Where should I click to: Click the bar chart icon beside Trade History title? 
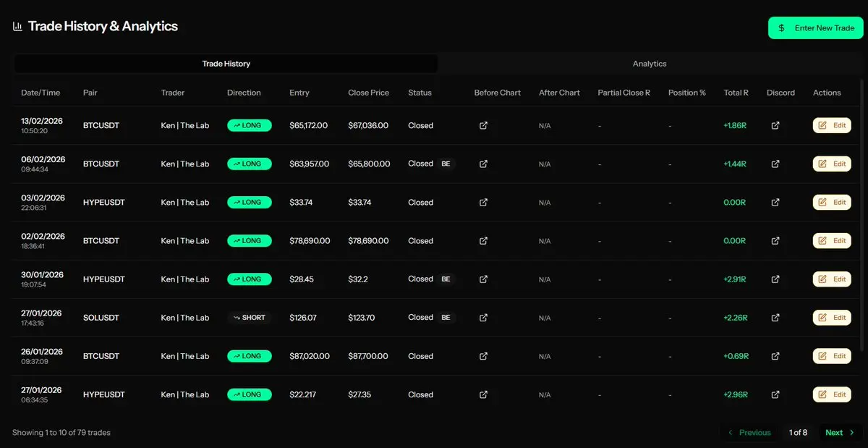coord(17,26)
